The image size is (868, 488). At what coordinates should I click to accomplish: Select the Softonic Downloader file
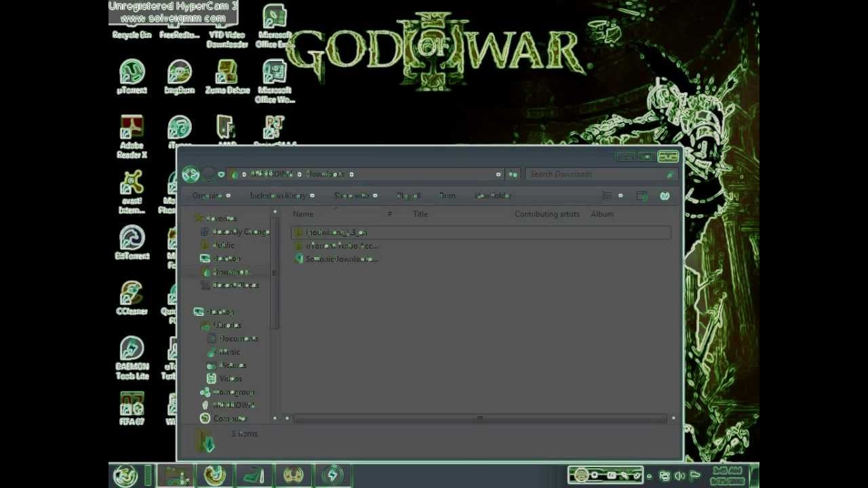pyautogui.click(x=336, y=259)
